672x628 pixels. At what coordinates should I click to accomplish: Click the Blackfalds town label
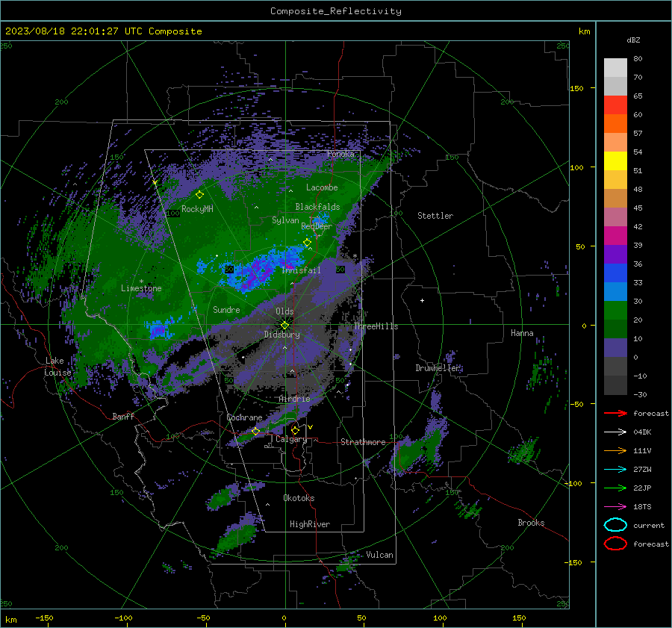(317, 207)
